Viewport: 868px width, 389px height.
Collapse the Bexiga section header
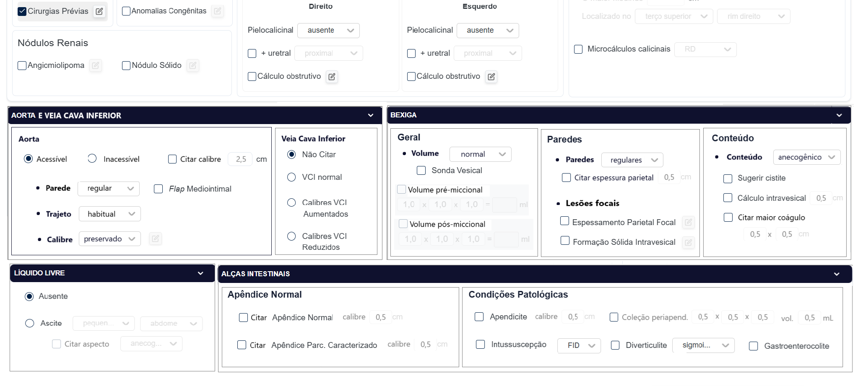(839, 115)
